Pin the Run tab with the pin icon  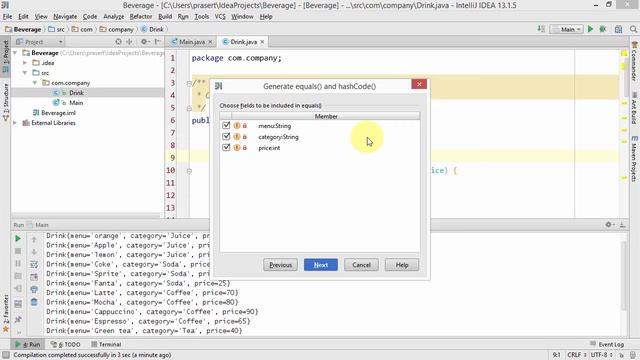pyautogui.click(x=18, y=319)
